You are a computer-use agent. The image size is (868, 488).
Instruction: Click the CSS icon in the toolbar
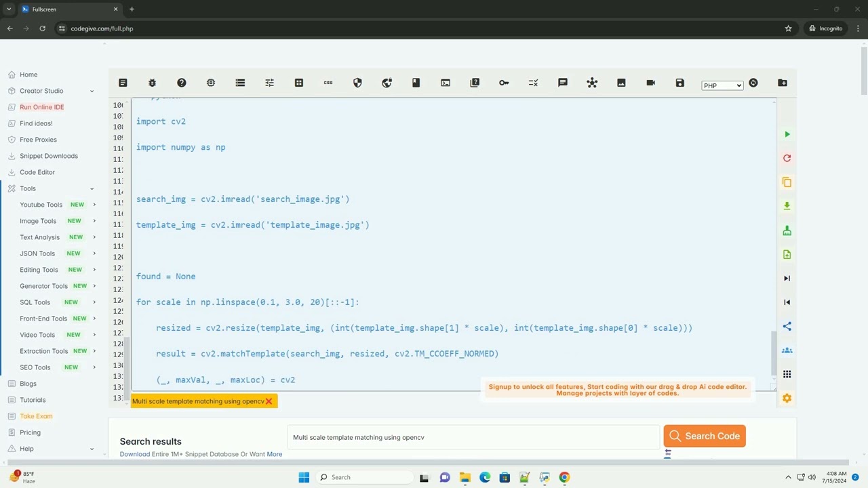pyautogui.click(x=328, y=83)
